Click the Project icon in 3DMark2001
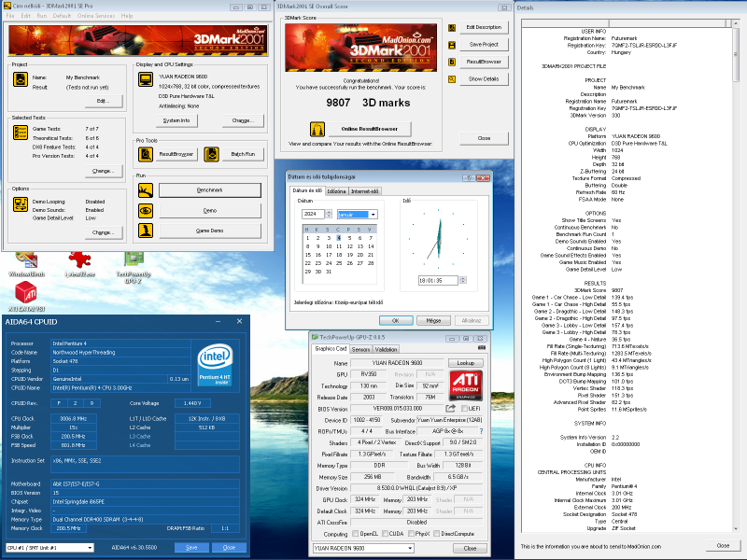Viewport: 747px width, 560px height. click(x=21, y=79)
